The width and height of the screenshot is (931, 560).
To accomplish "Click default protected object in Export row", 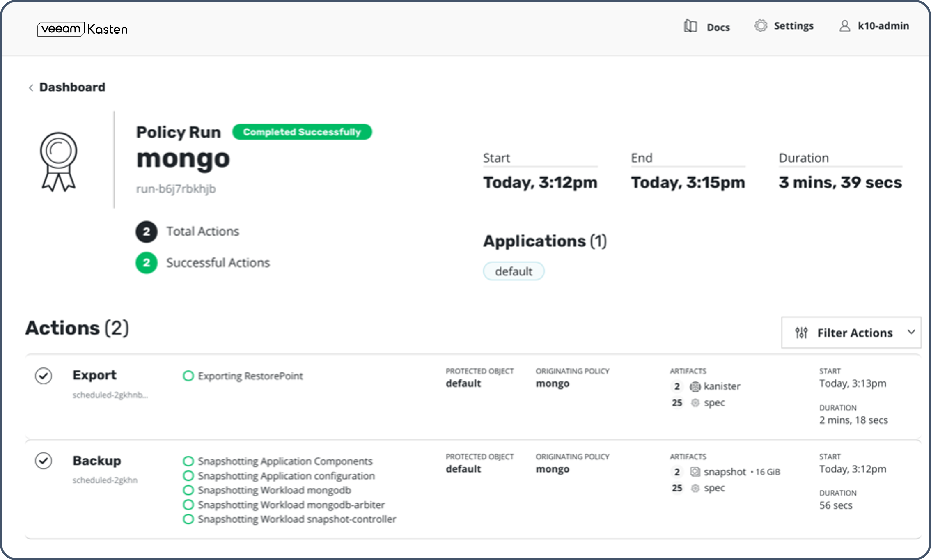I will [463, 383].
